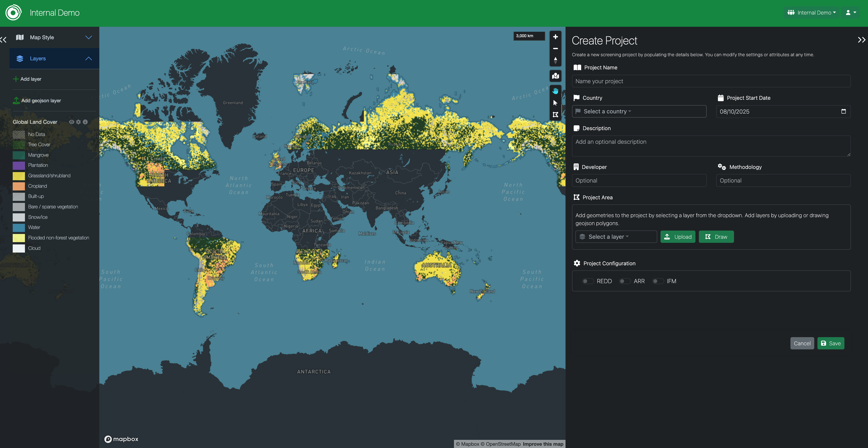
Task: Click the map zoom out minus button
Action: pyautogui.click(x=555, y=49)
